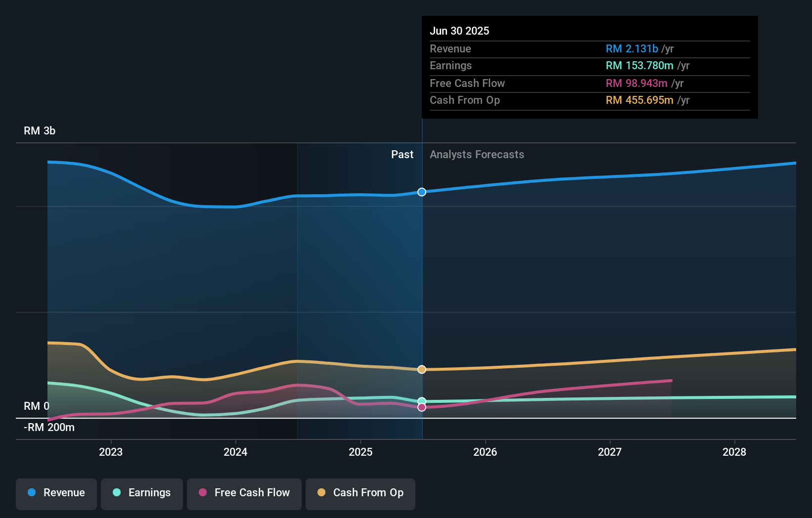Image resolution: width=812 pixels, height=518 pixels.
Task: Select the blue Revenue marker on the chart
Action: click(x=421, y=192)
